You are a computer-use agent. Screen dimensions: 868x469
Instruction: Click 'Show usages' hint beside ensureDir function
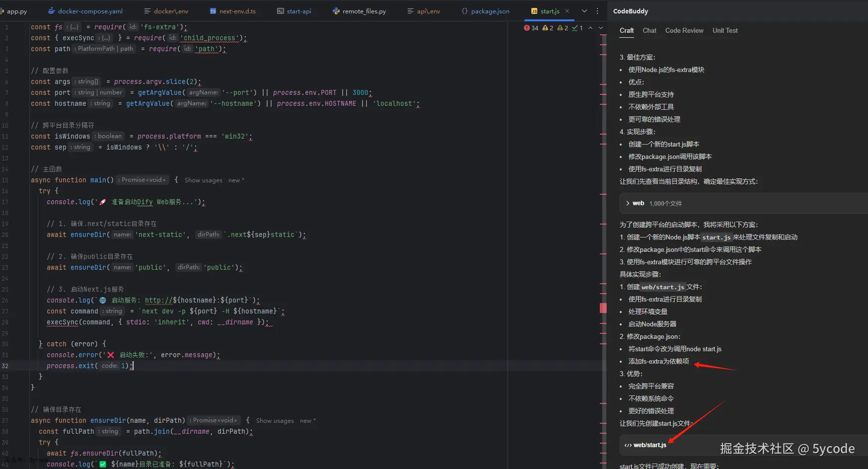point(275,421)
